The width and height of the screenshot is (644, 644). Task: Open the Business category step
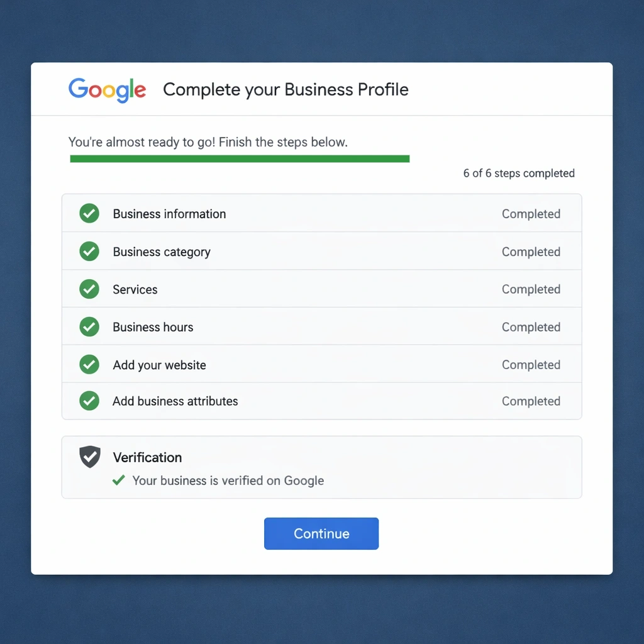(321, 252)
